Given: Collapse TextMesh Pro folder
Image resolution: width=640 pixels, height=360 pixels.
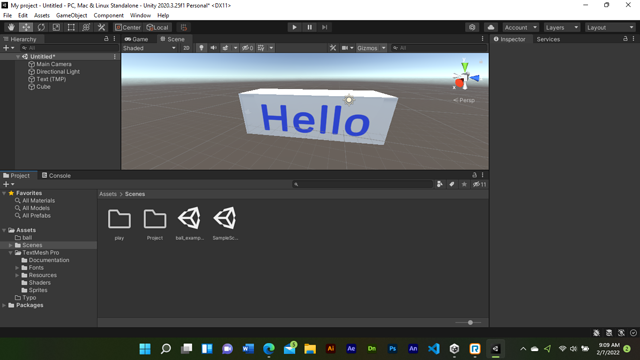Looking at the screenshot, I should (11, 253).
